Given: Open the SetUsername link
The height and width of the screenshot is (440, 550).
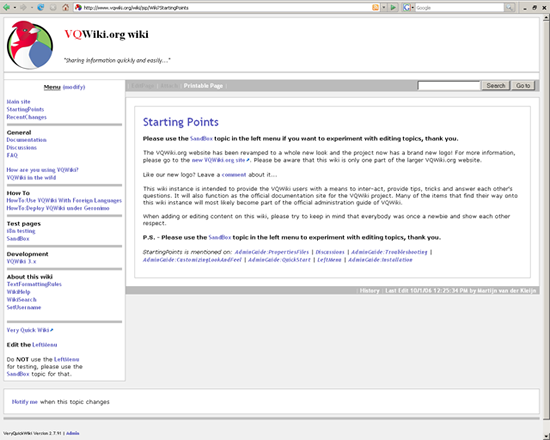Looking at the screenshot, I should [24, 308].
